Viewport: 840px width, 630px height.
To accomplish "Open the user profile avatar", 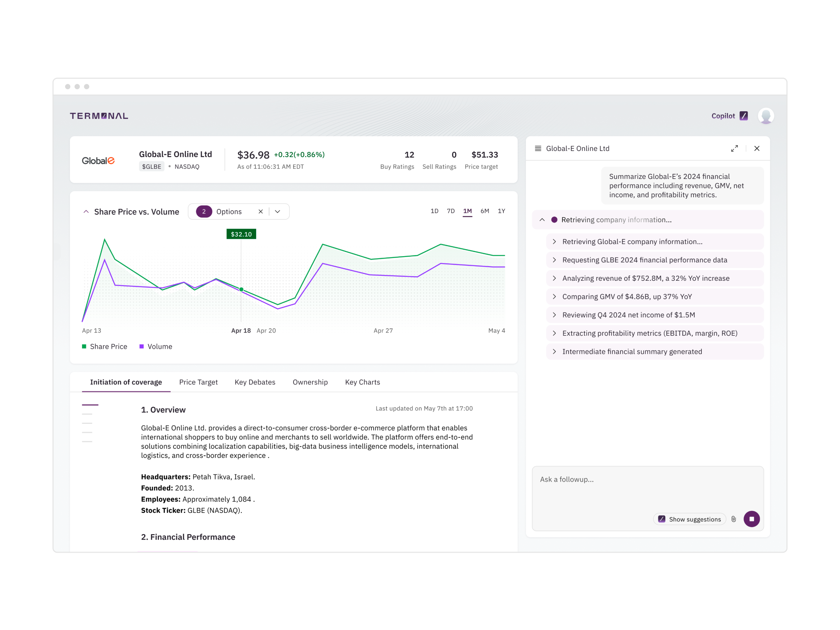I will pyautogui.click(x=766, y=116).
